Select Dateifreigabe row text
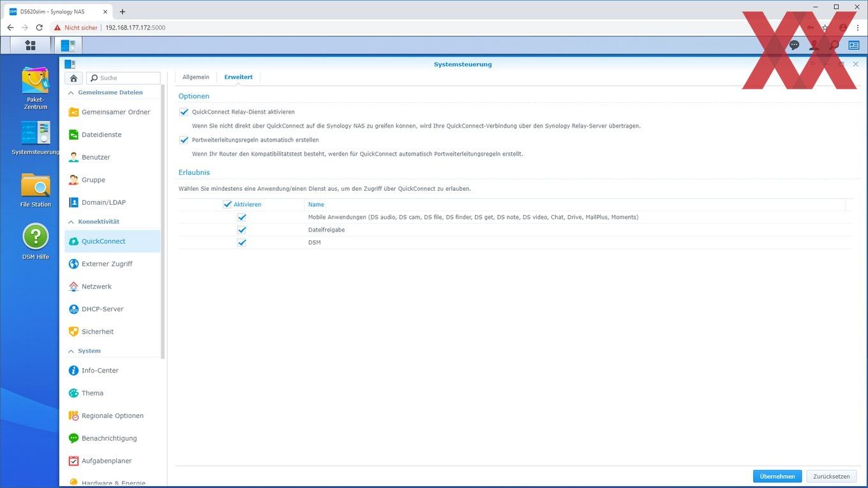This screenshot has height=488, width=868. [x=326, y=230]
